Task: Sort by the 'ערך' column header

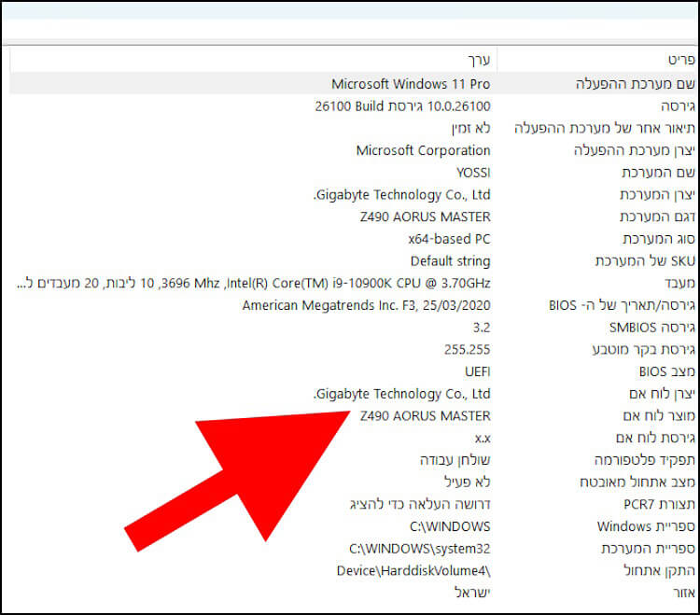Action: [479, 60]
